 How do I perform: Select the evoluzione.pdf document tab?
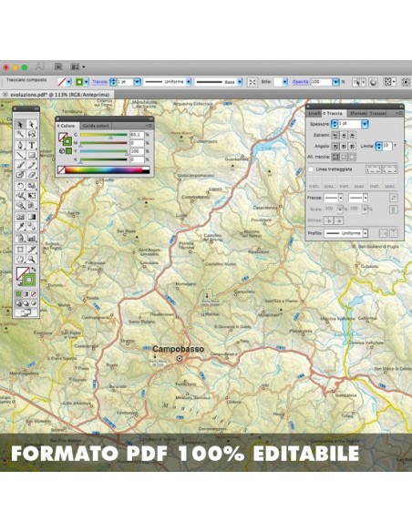tap(57, 95)
